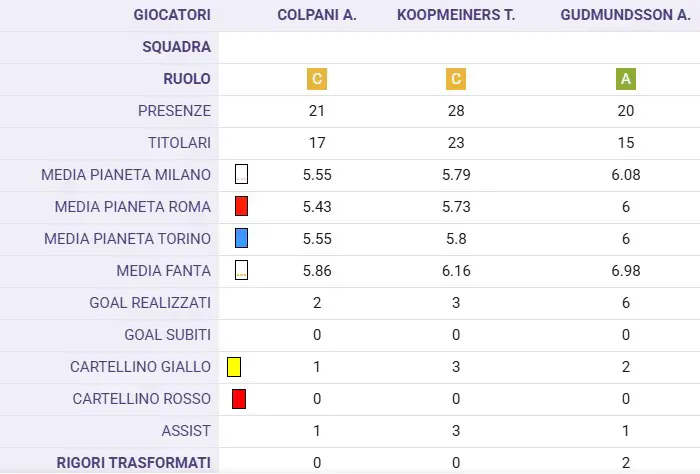Click the white Media Fanta card icon

(242, 270)
